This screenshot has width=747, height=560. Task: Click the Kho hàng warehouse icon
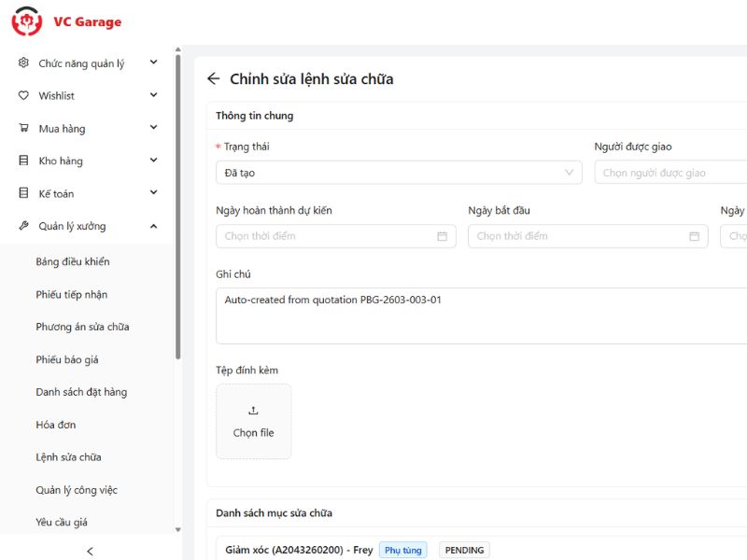23,161
